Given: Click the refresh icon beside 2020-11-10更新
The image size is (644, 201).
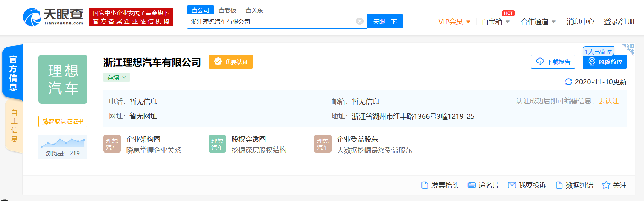Looking at the screenshot, I should 568,82.
